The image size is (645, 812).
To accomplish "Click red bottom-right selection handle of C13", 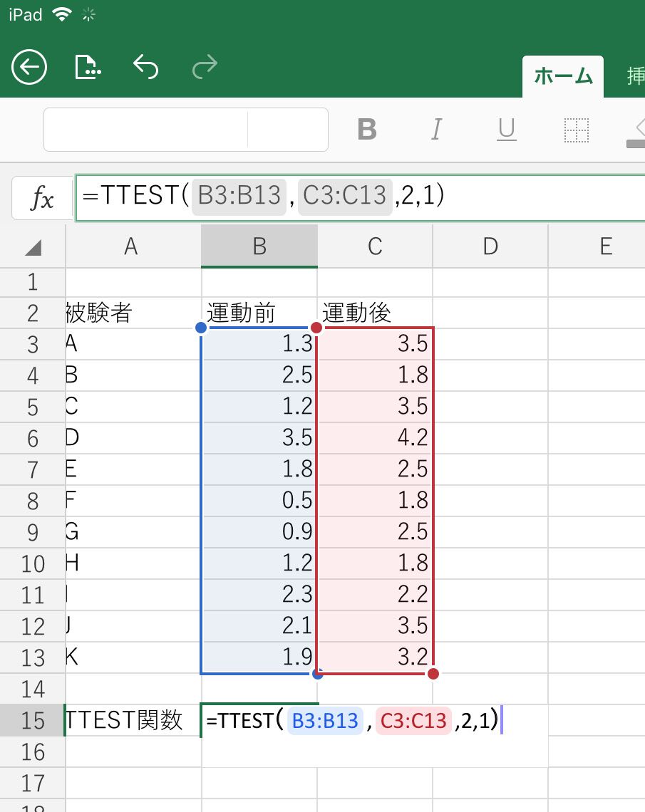I will [x=433, y=674].
